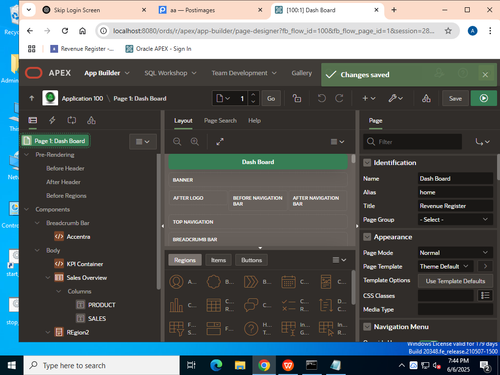Viewport: 500px width, 375px height.
Task: Zoom in the layout view
Action: click(x=195, y=142)
